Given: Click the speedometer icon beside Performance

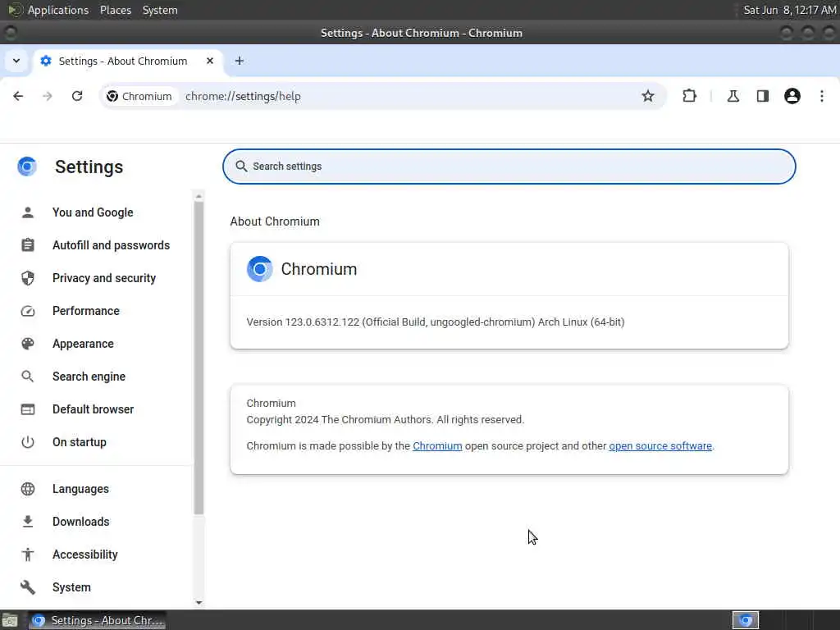Looking at the screenshot, I should coord(27,311).
